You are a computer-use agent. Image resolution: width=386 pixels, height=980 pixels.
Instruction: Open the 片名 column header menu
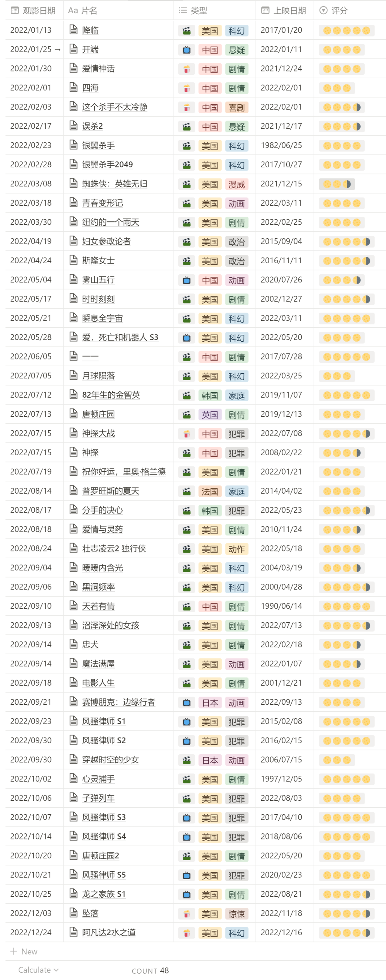click(118, 10)
